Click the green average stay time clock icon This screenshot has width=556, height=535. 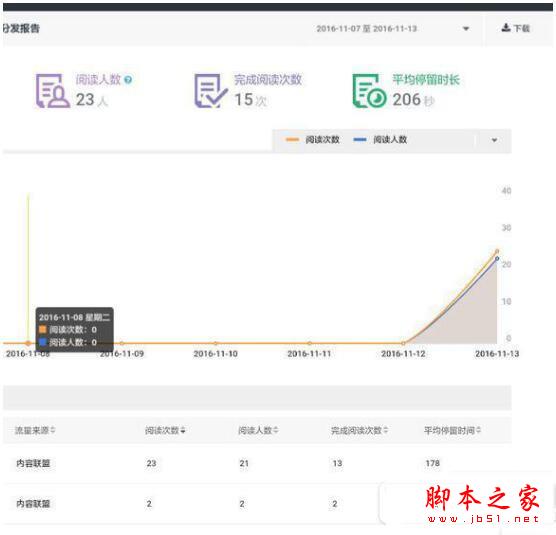pos(369,90)
